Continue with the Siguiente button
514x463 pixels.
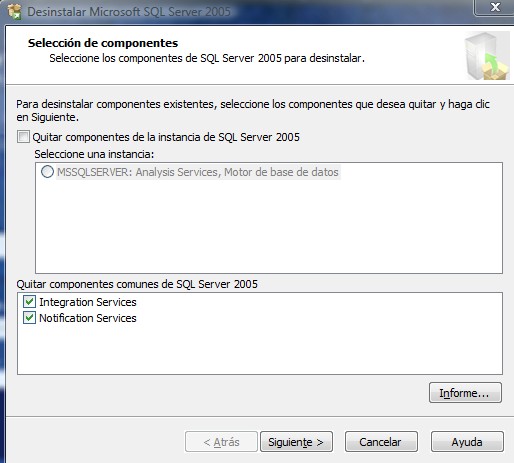296,442
